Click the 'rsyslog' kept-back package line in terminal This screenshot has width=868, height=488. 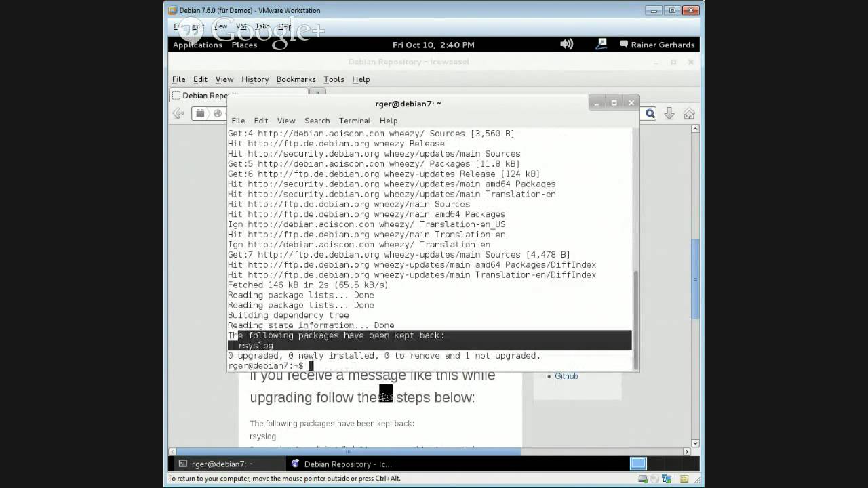click(256, 346)
